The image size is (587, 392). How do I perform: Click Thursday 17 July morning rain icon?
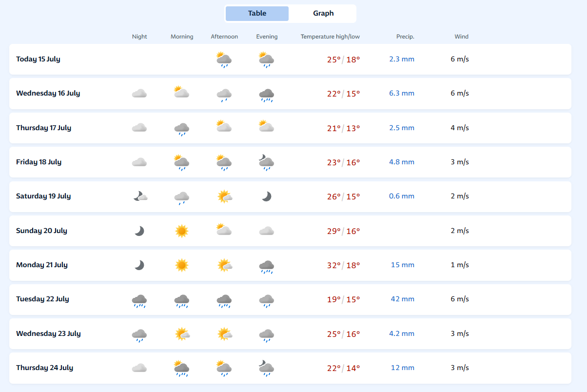coord(181,128)
